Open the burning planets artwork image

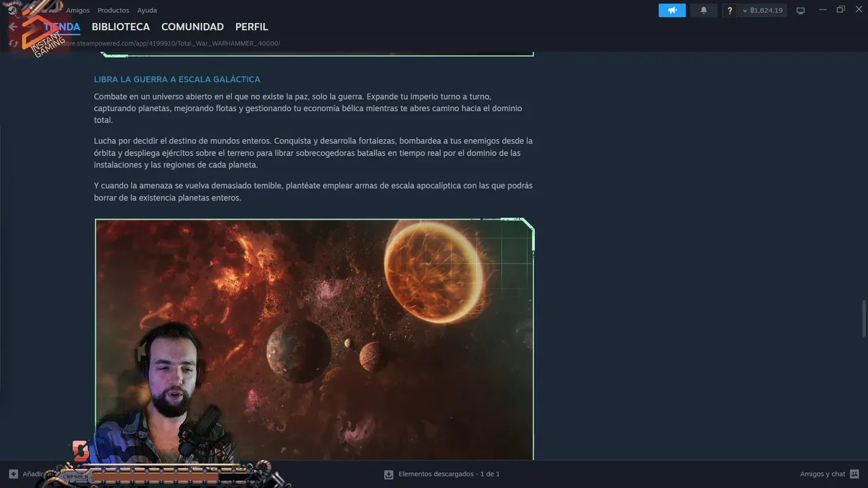pyautogui.click(x=315, y=339)
